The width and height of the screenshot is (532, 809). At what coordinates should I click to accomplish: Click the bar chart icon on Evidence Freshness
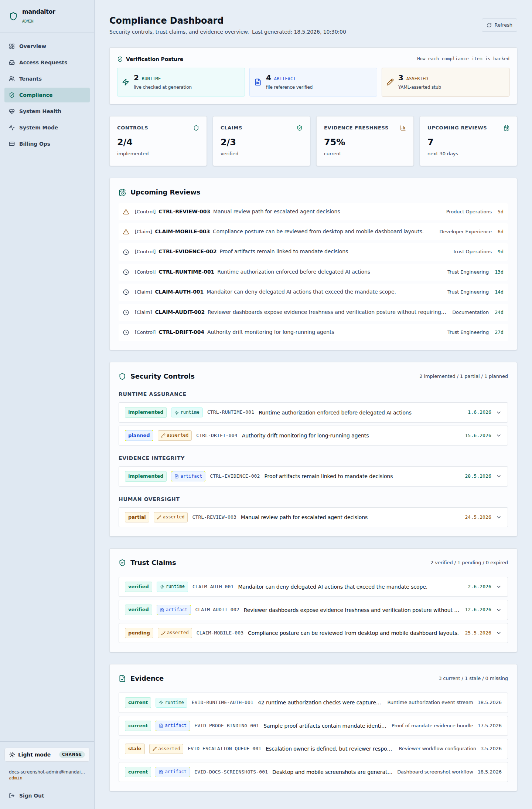pyautogui.click(x=403, y=128)
